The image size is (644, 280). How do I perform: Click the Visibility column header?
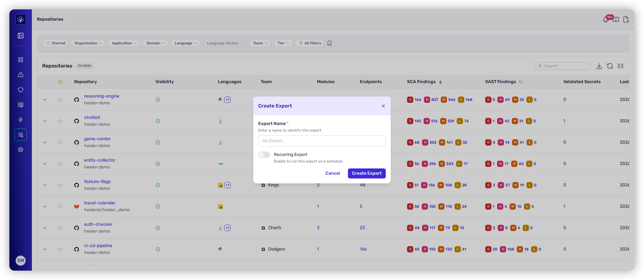click(x=164, y=82)
